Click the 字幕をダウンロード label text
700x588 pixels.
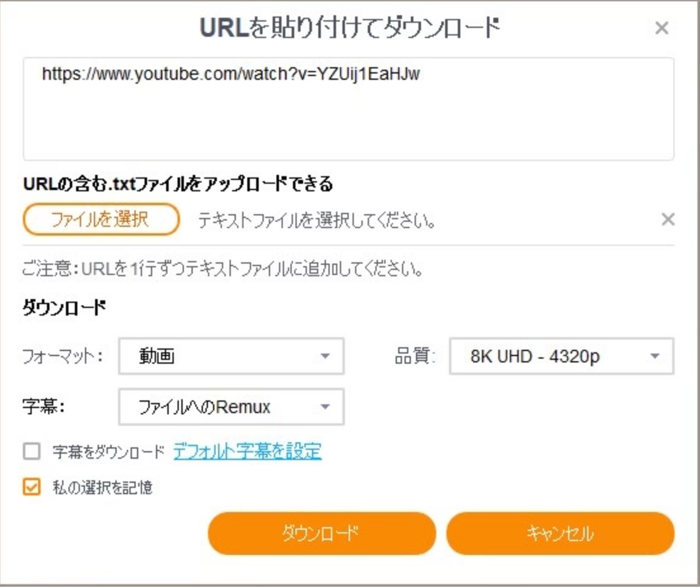pos(109,452)
